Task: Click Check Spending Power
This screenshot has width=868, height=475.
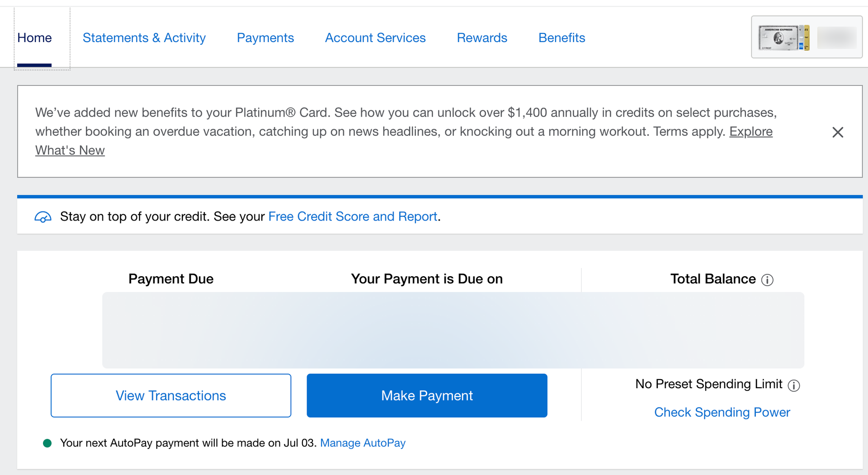Action: pyautogui.click(x=722, y=412)
